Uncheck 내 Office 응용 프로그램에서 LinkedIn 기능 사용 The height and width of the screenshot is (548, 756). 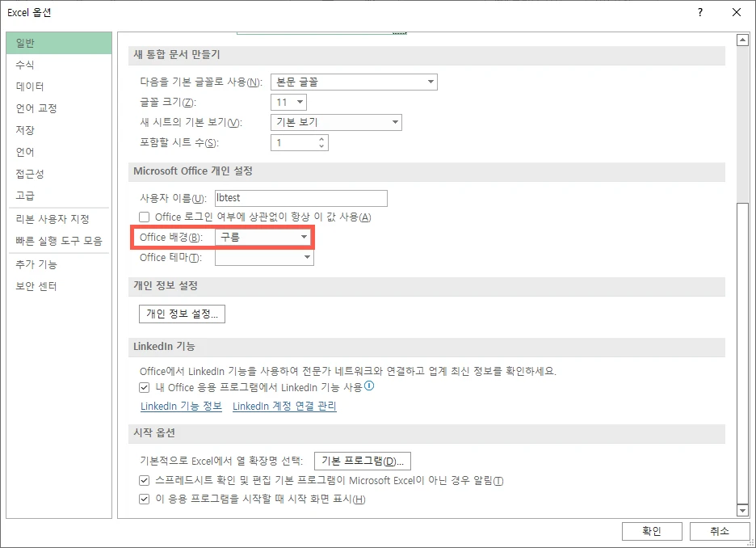point(144,387)
